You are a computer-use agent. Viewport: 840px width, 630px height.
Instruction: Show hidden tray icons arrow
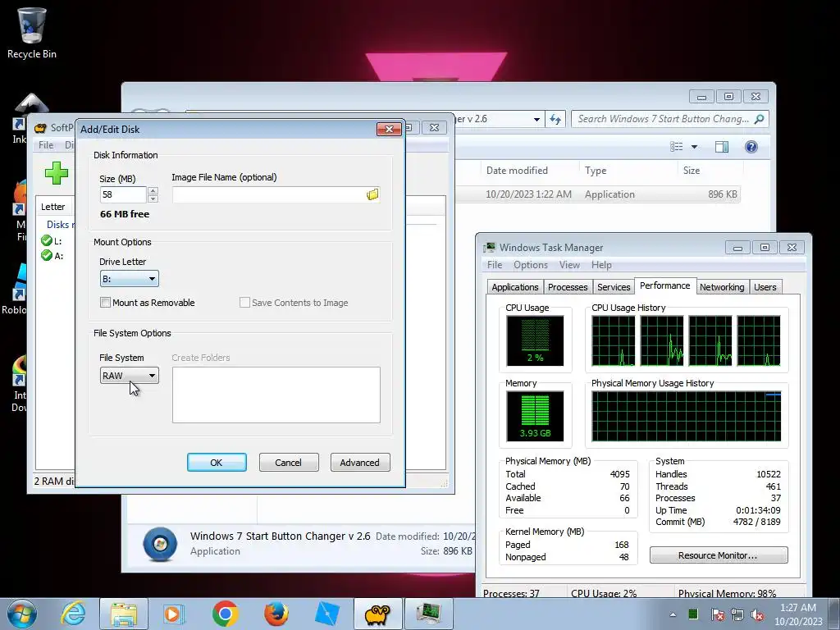pos(673,614)
